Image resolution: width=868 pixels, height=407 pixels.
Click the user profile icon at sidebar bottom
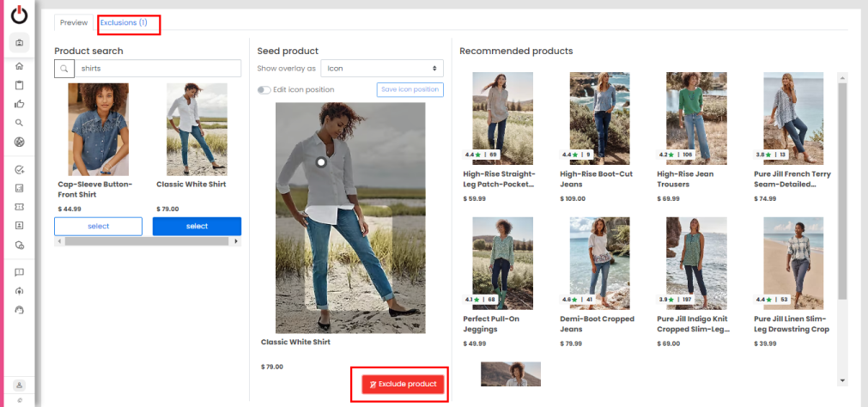(x=19, y=385)
